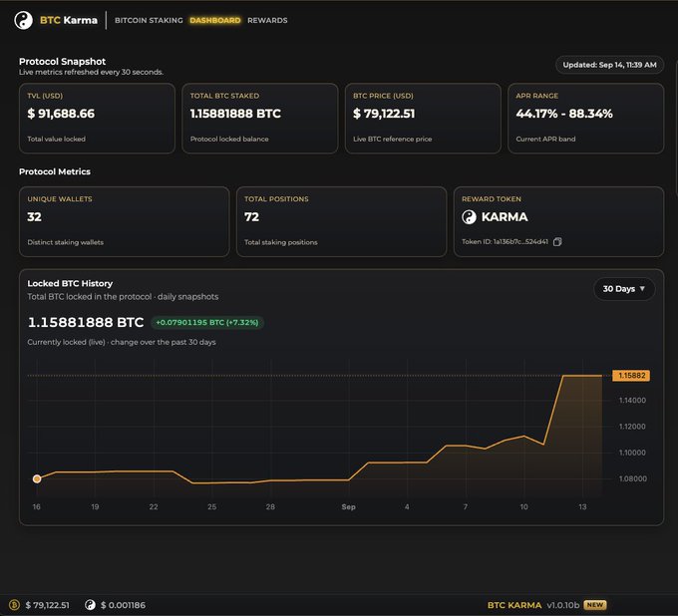Click the Protocol Snapshot heading
The image size is (678, 616).
pyautogui.click(x=62, y=62)
